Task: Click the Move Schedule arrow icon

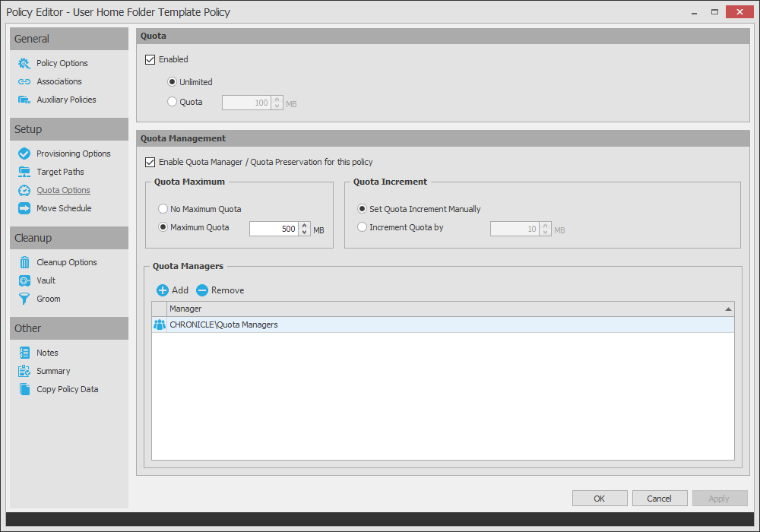Action: pos(24,208)
